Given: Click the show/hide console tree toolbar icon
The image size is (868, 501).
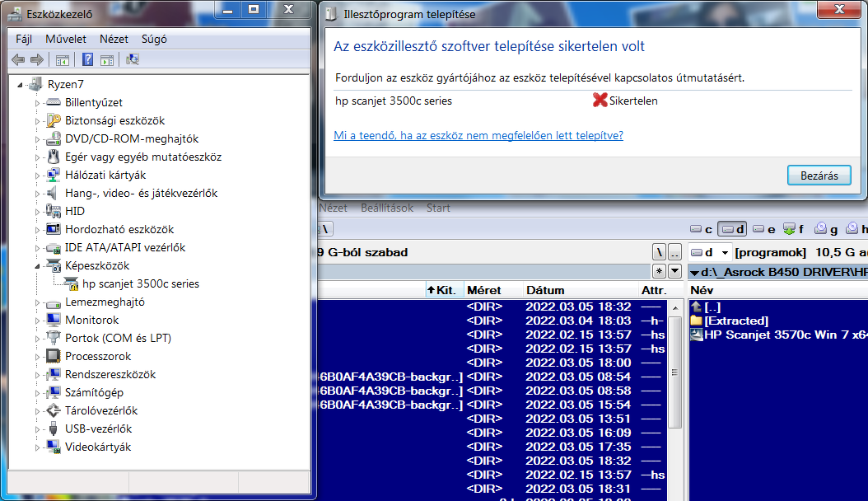Looking at the screenshot, I should tap(63, 60).
